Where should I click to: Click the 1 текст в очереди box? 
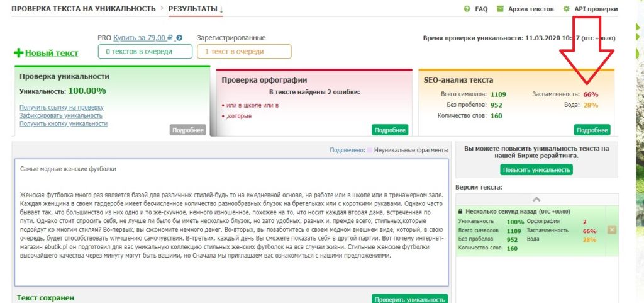(x=244, y=52)
